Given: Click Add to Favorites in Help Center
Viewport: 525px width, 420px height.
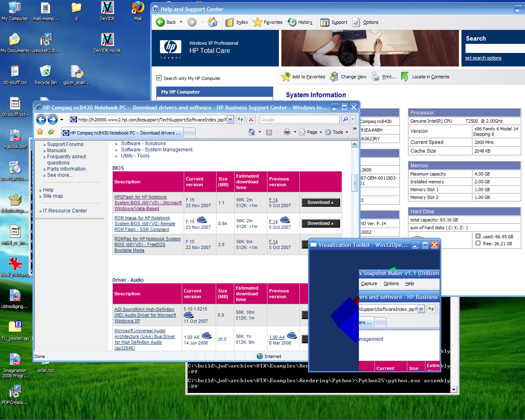Looking at the screenshot, I should click(x=303, y=77).
